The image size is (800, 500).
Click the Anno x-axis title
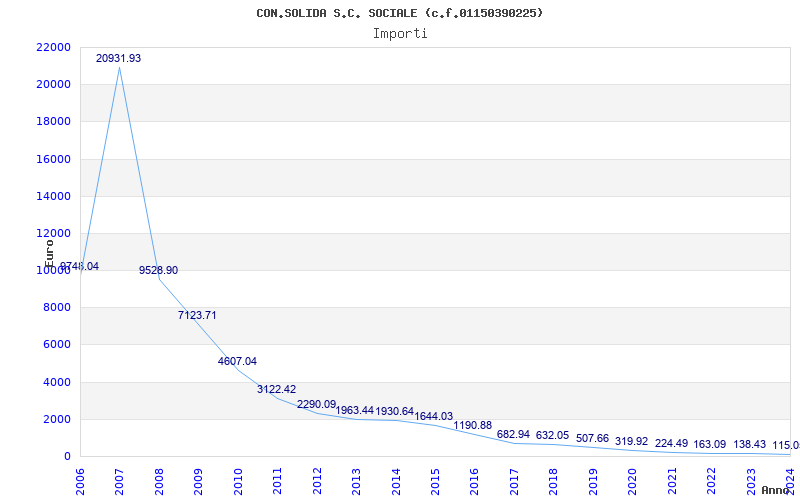click(x=775, y=490)
